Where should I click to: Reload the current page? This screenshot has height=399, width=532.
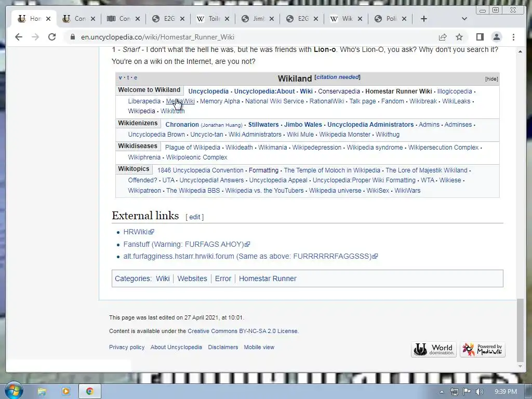pyautogui.click(x=52, y=37)
